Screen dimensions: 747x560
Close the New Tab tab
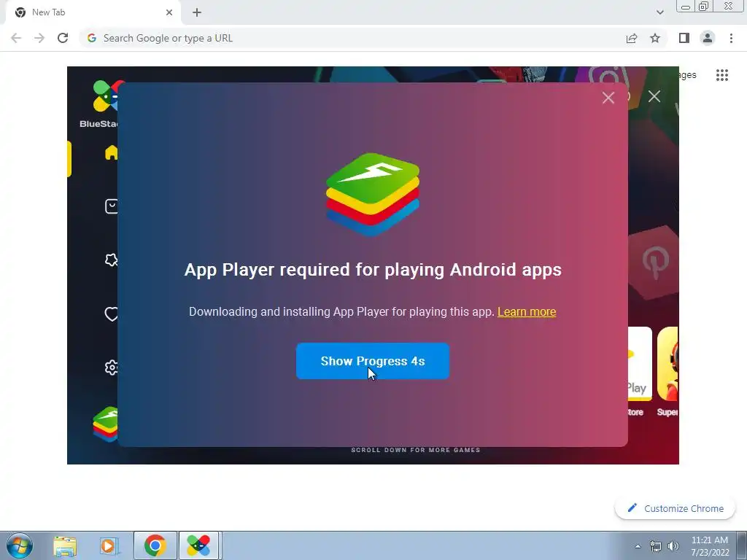[169, 12]
